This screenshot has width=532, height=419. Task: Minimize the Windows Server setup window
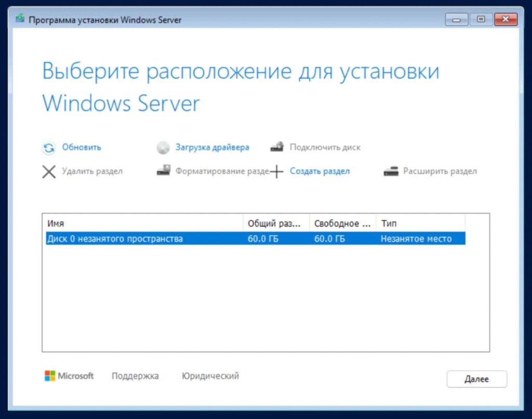point(456,20)
